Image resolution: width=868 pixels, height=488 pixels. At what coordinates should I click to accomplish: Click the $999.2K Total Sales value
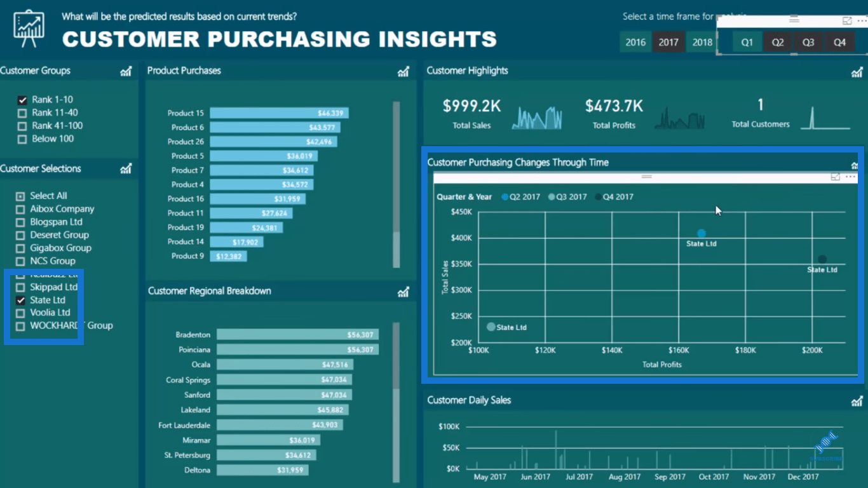(471, 105)
